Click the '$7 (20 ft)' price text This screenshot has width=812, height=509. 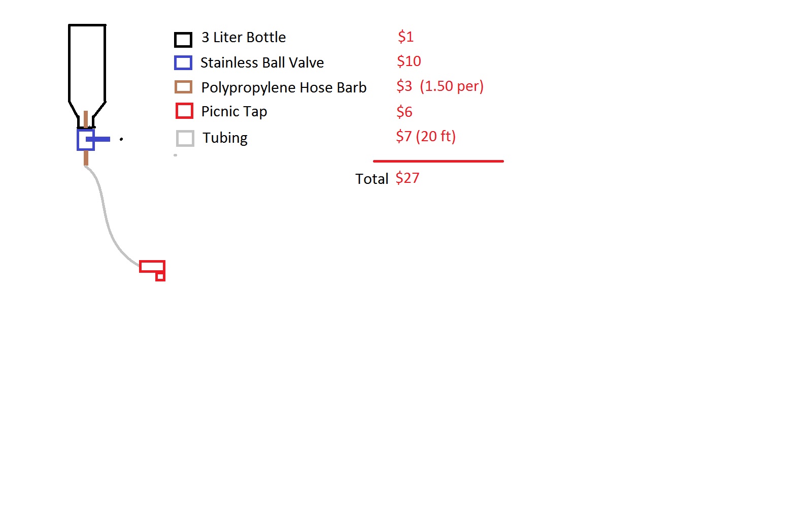(x=426, y=136)
